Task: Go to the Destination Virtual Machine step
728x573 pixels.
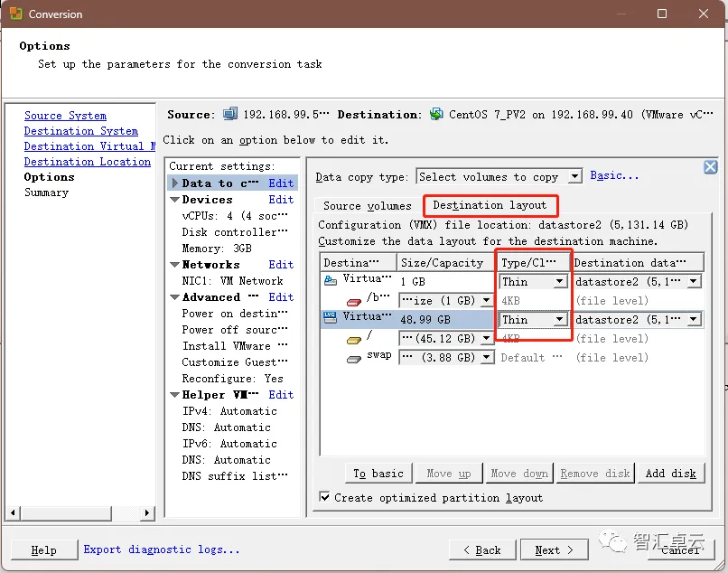Action: 89,146
